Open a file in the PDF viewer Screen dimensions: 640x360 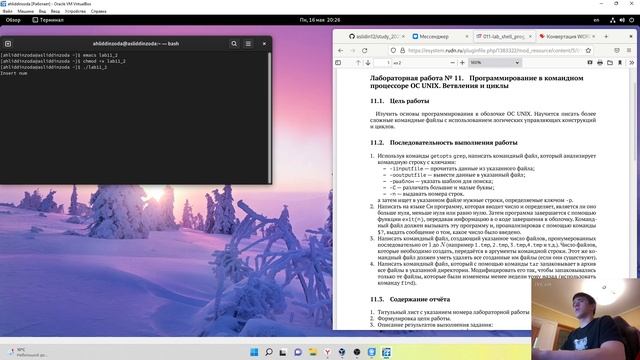[x=610, y=63]
